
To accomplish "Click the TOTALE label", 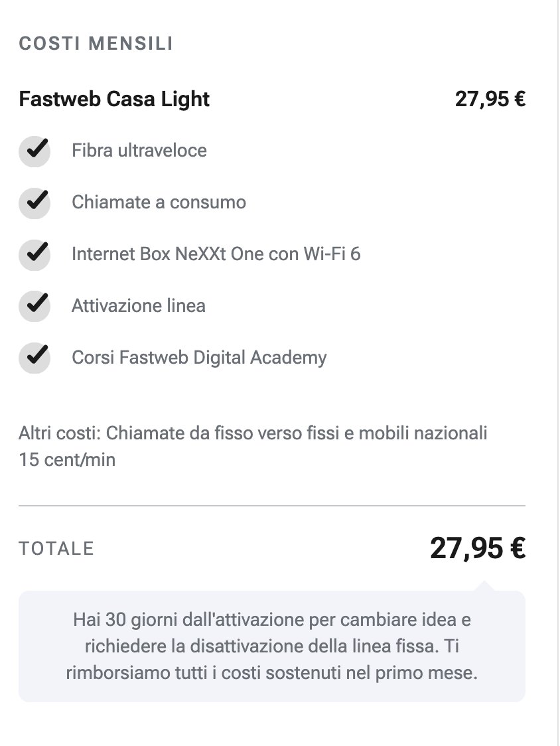I will pyautogui.click(x=56, y=549).
